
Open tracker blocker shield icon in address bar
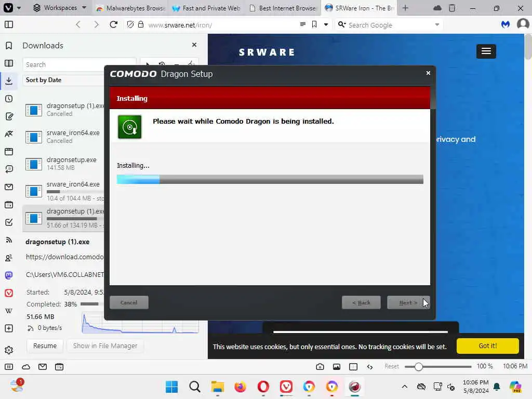pyautogui.click(x=130, y=24)
